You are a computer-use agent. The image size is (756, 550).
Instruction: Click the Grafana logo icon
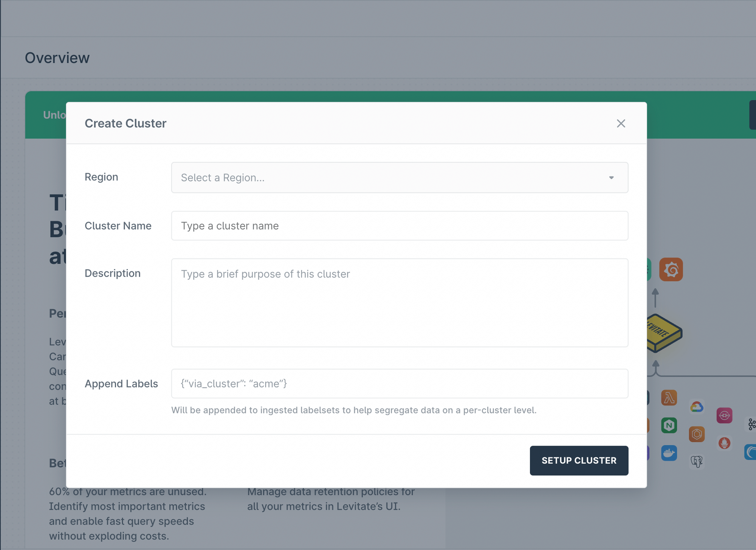(x=671, y=270)
